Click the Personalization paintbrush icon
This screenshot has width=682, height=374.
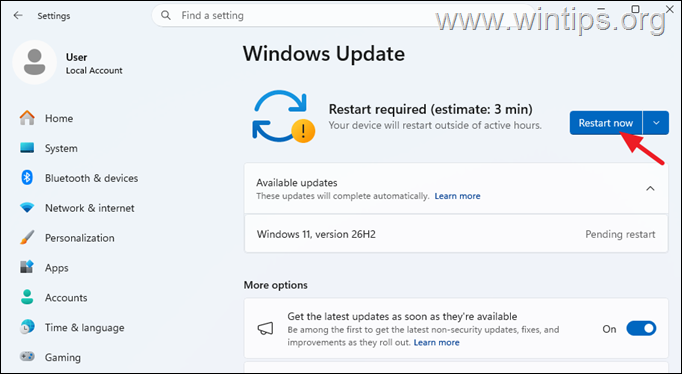[x=27, y=238]
